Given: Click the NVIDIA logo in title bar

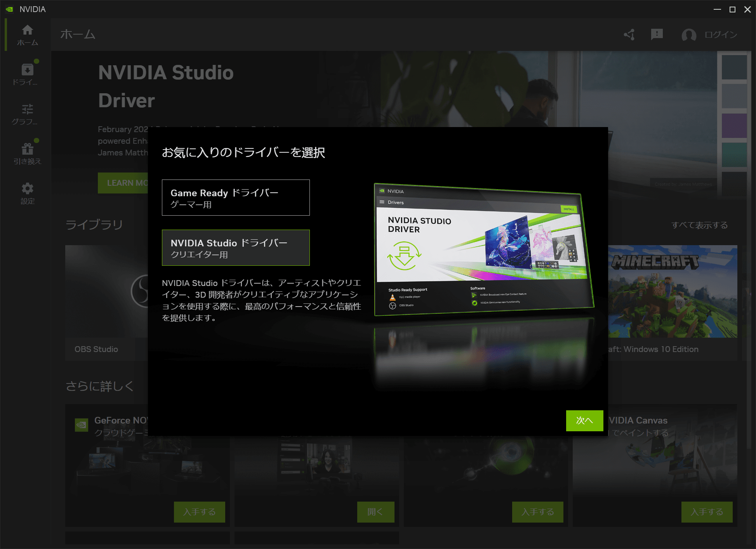Looking at the screenshot, I should (9, 9).
